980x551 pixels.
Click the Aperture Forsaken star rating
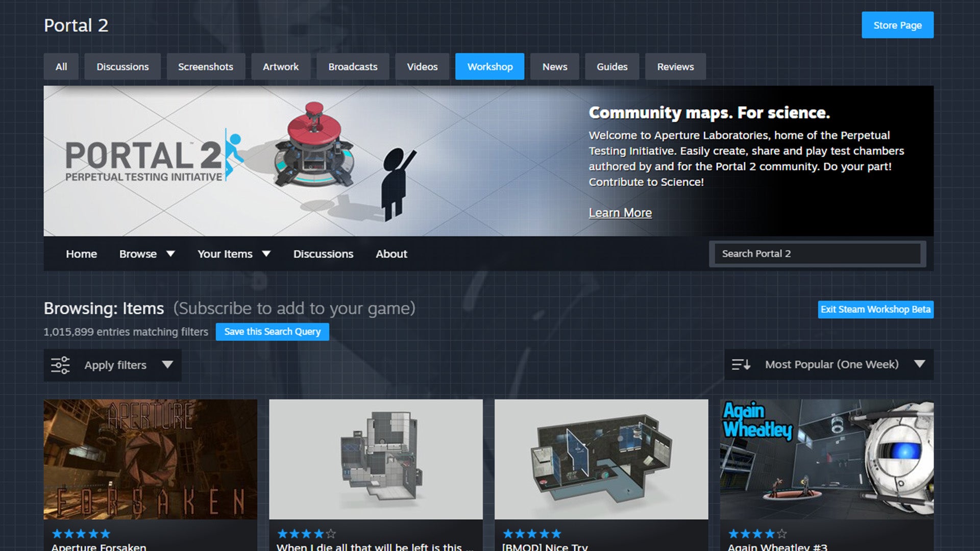(x=81, y=534)
